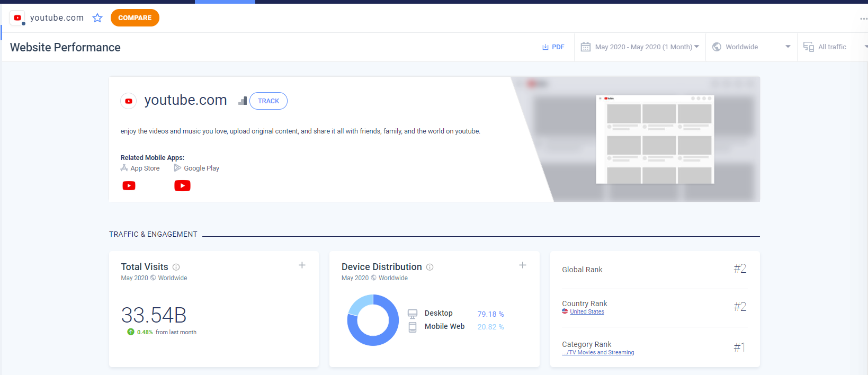Click the Total Visits info icon
The height and width of the screenshot is (375, 868).
tap(176, 267)
